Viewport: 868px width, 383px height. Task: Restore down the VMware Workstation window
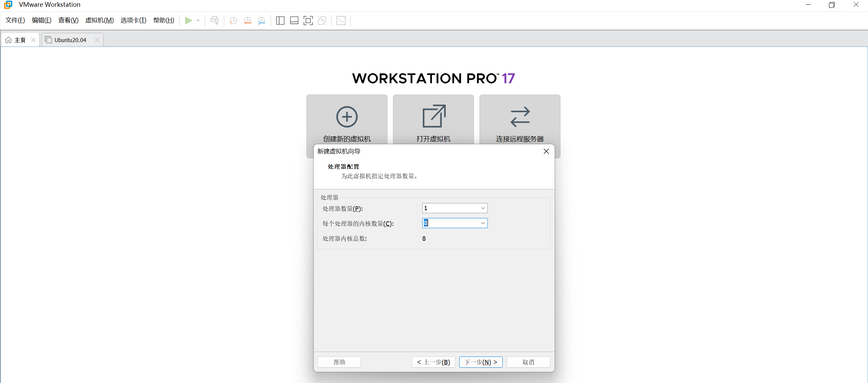[832, 5]
